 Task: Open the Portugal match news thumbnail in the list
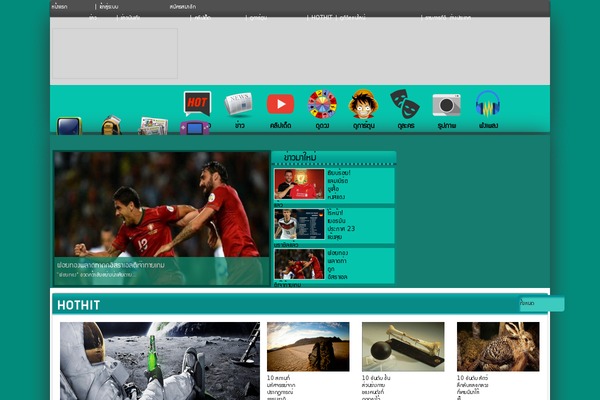coord(299,264)
